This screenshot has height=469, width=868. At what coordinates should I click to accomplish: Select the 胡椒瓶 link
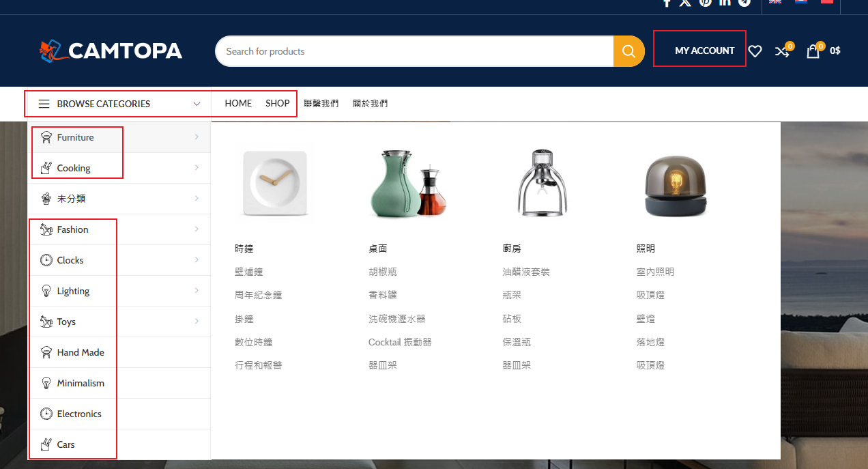[383, 272]
